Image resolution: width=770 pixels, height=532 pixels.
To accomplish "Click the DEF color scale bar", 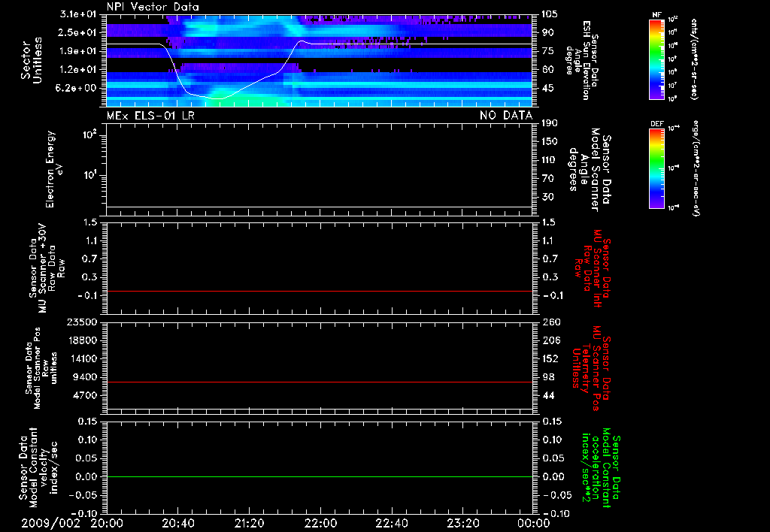I will pyautogui.click(x=656, y=168).
